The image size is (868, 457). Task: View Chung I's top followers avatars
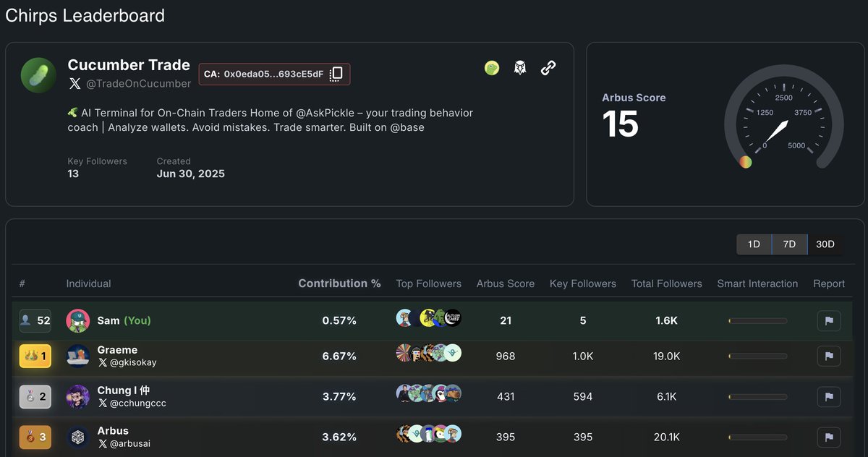(429, 393)
